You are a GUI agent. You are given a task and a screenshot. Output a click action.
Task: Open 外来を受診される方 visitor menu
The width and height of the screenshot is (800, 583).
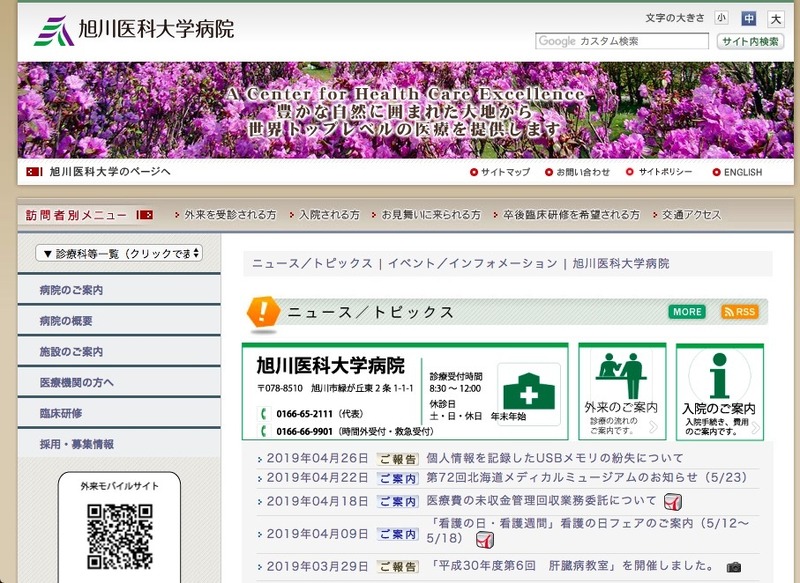click(230, 215)
